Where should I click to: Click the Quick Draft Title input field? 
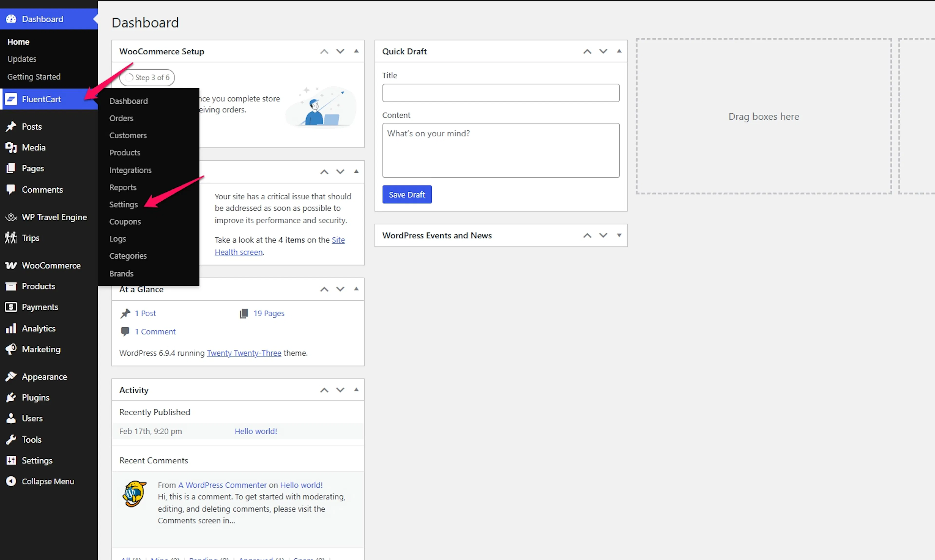[501, 93]
